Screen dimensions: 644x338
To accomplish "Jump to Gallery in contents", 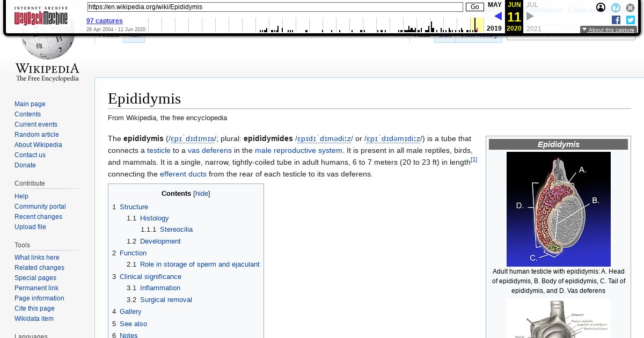I will coord(130,312).
